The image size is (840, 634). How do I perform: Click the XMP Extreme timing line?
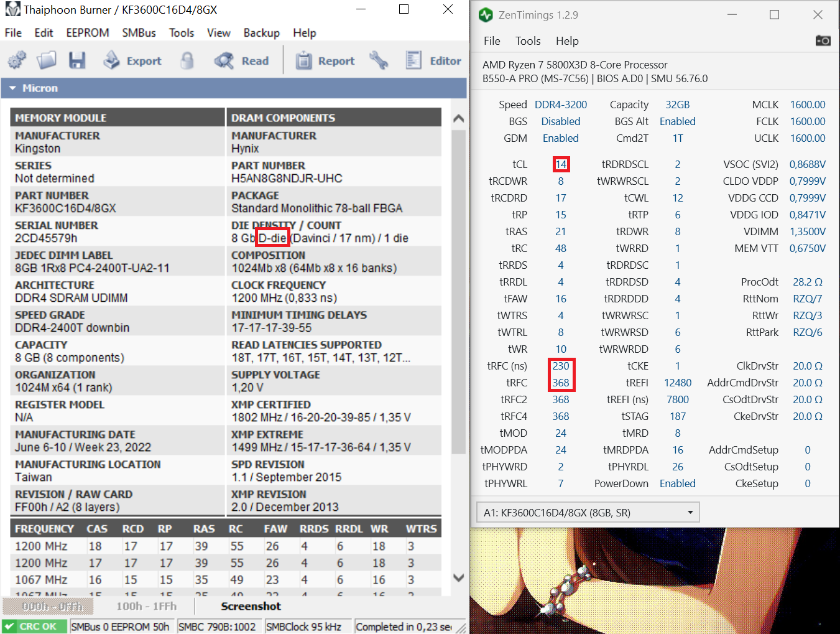[321, 447]
